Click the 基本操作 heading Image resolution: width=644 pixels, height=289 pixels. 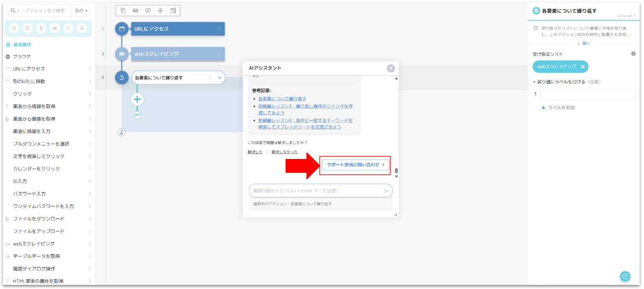pyautogui.click(x=22, y=45)
